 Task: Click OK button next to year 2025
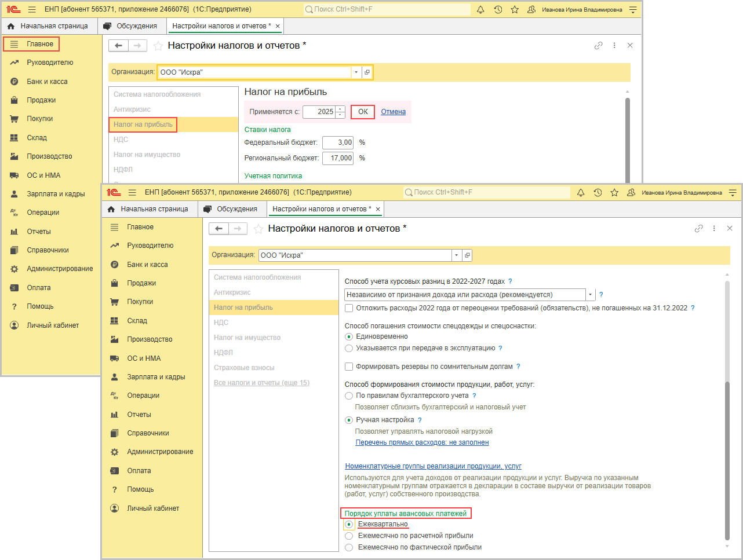[363, 112]
